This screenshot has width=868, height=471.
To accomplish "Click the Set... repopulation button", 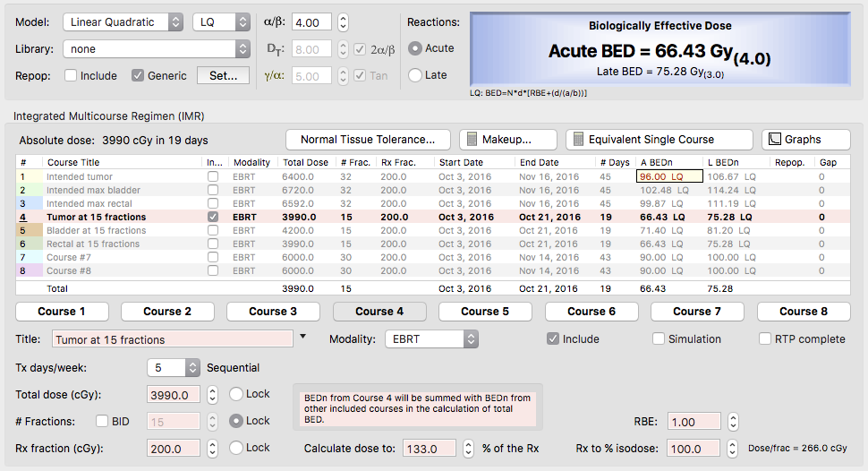I will coord(223,76).
